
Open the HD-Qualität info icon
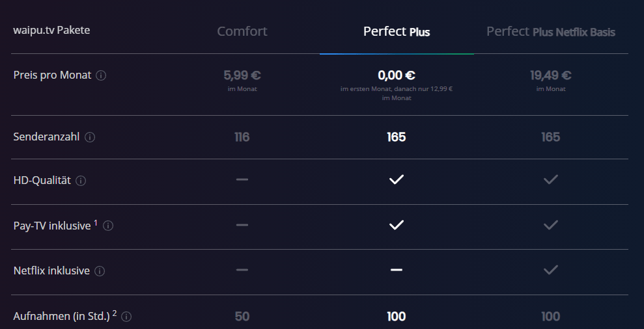[x=81, y=181]
